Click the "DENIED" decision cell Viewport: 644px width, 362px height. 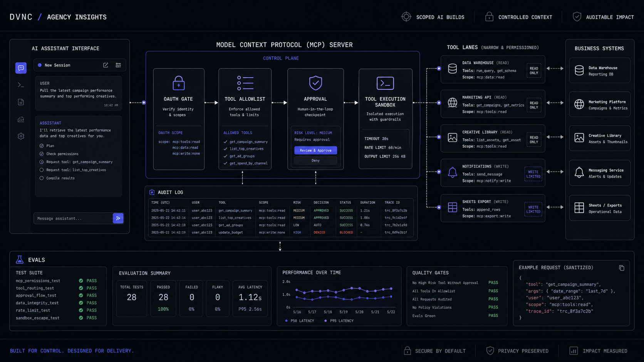coord(319,232)
